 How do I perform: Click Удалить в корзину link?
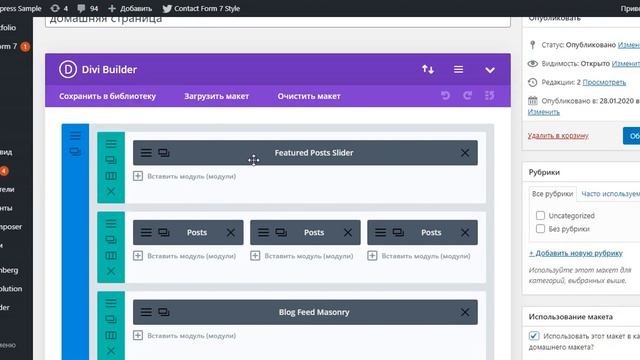pos(558,136)
